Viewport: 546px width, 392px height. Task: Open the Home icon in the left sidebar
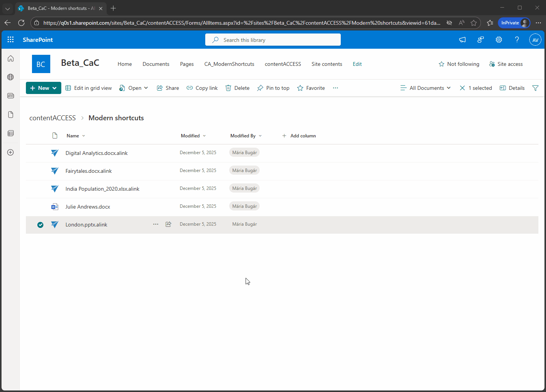coord(11,58)
